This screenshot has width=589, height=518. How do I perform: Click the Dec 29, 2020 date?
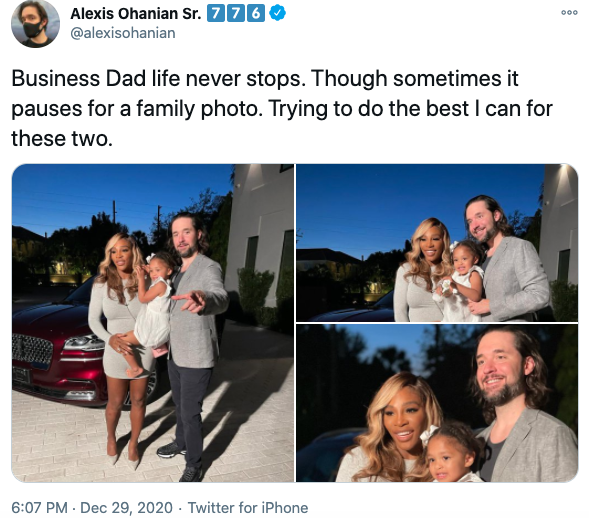tap(126, 507)
